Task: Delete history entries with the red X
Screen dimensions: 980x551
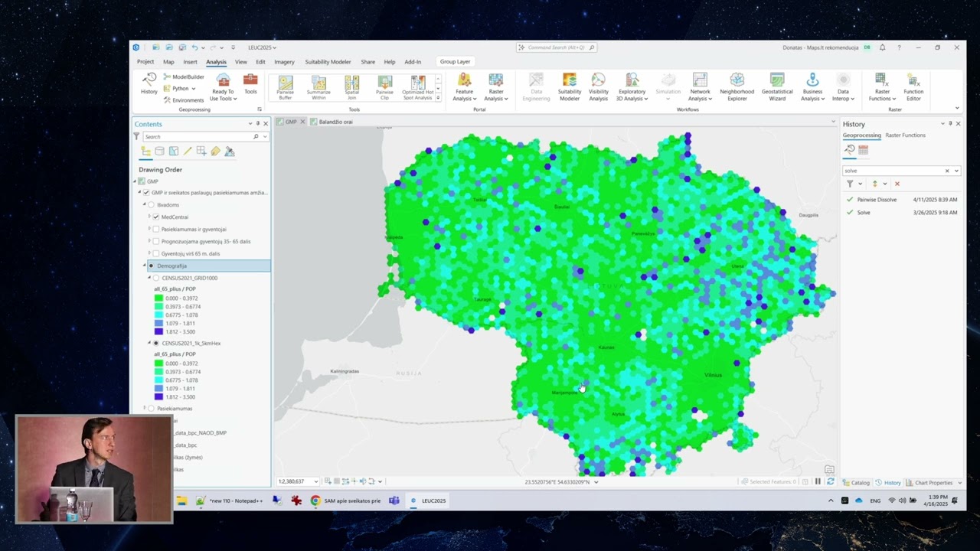Action: point(897,184)
